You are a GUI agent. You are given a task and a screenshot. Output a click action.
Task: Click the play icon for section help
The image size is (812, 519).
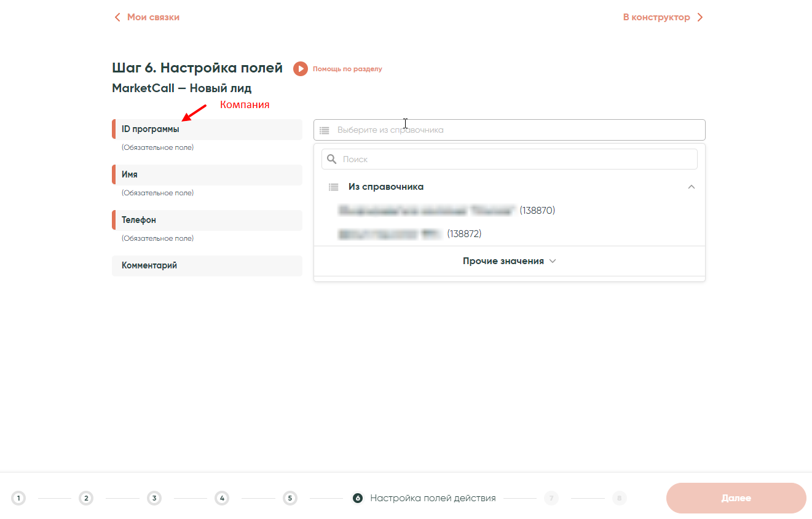tap(300, 69)
